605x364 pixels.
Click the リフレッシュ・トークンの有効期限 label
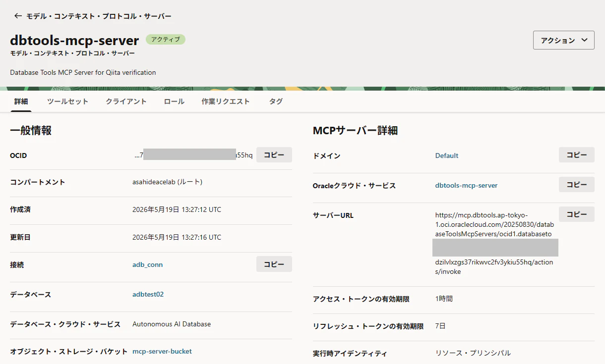click(368, 326)
